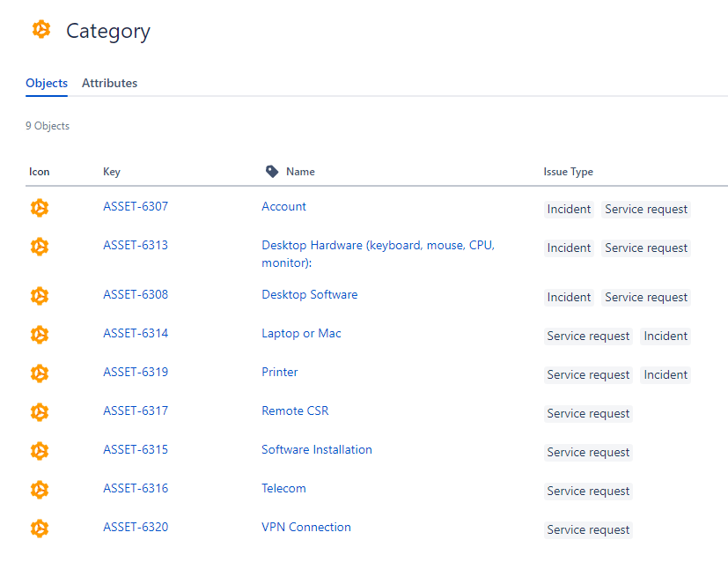Click the Category object type icon in header

41,30
